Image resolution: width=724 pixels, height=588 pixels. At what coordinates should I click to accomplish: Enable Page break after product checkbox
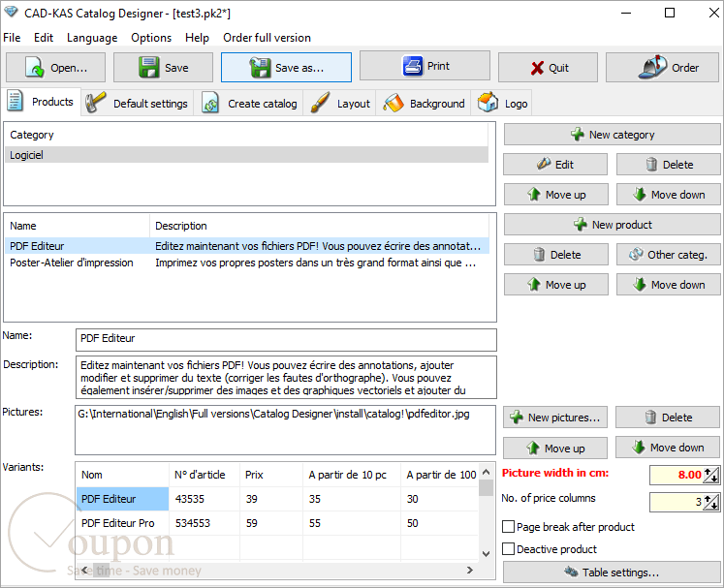509,527
